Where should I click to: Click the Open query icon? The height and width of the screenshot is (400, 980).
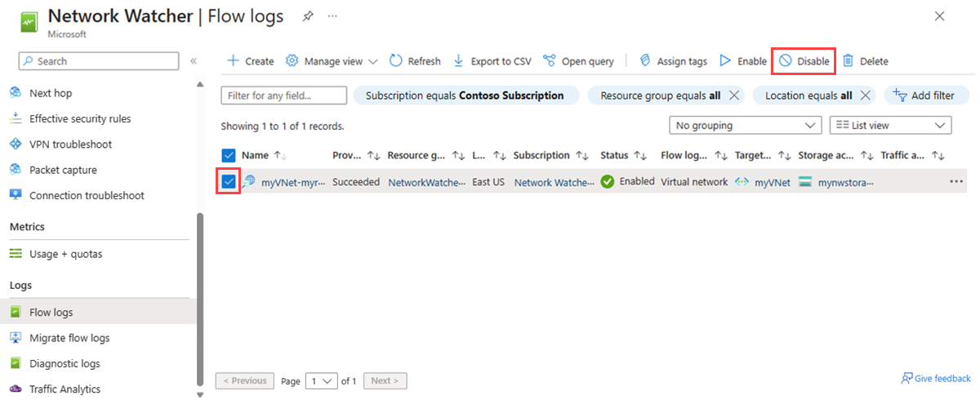549,61
